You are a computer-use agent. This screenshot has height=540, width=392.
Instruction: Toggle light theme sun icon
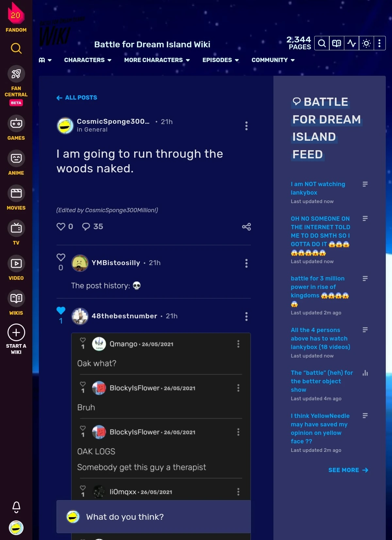366,43
